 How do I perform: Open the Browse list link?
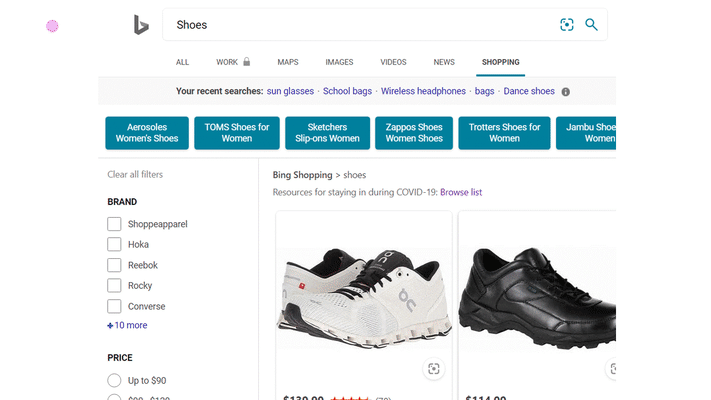461,192
